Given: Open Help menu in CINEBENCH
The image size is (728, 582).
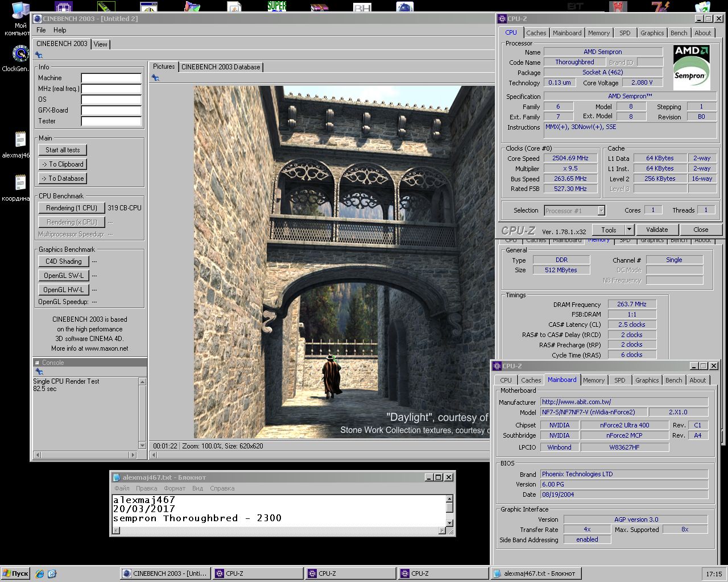Looking at the screenshot, I should (60, 30).
